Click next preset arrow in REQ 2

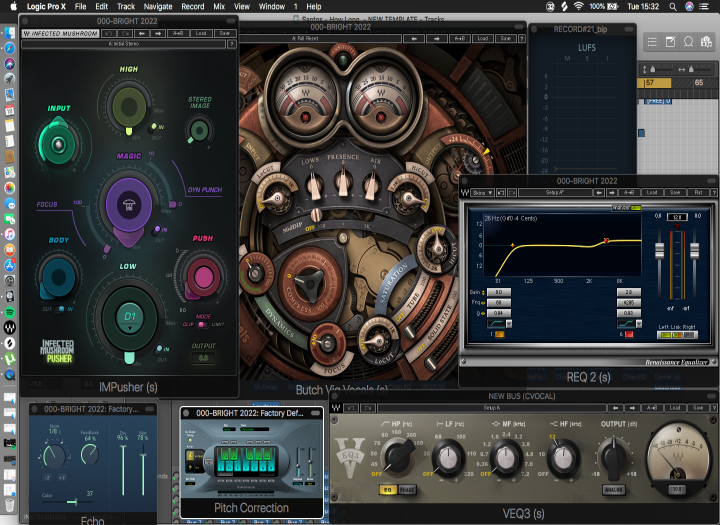[612, 192]
